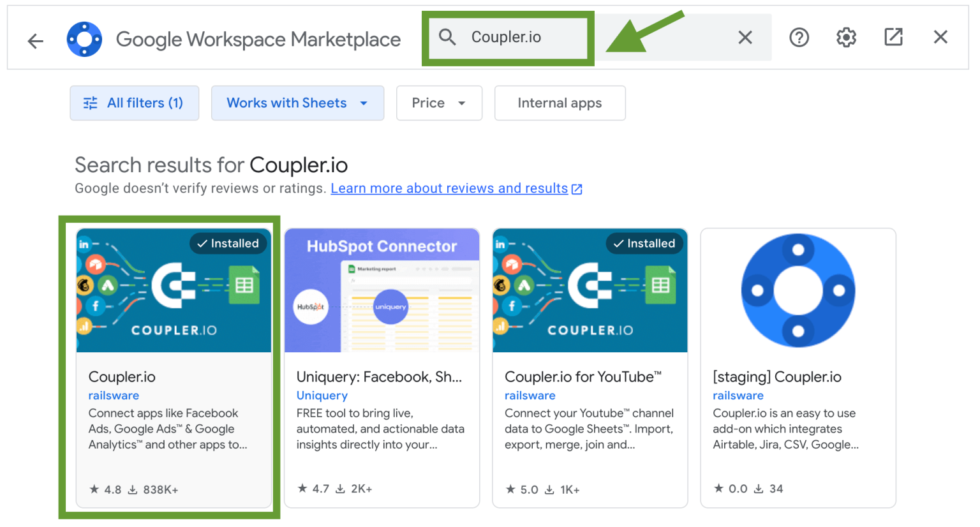
Task: Click the open-in-new-window icon
Action: (x=893, y=37)
